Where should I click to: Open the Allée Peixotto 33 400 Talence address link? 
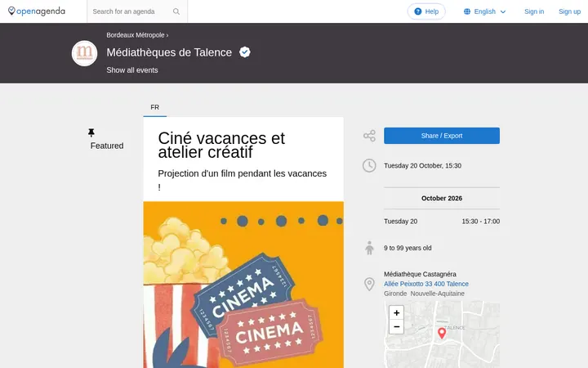coord(426,284)
